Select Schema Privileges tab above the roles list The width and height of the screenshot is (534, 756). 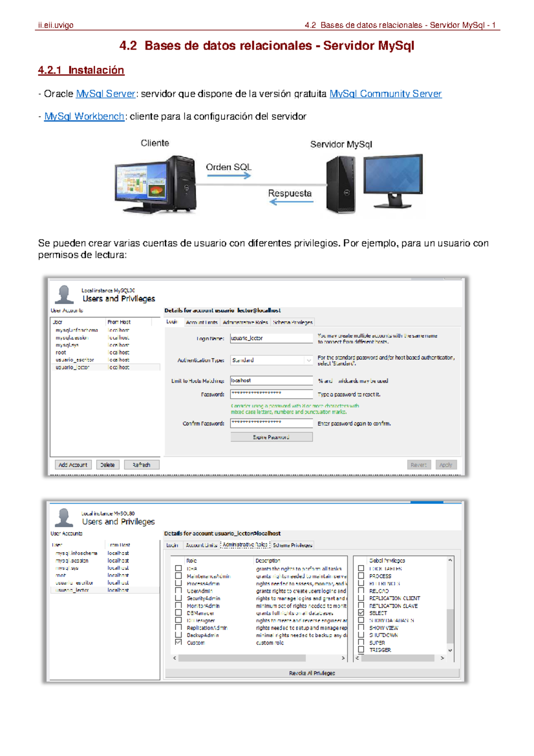293,545
